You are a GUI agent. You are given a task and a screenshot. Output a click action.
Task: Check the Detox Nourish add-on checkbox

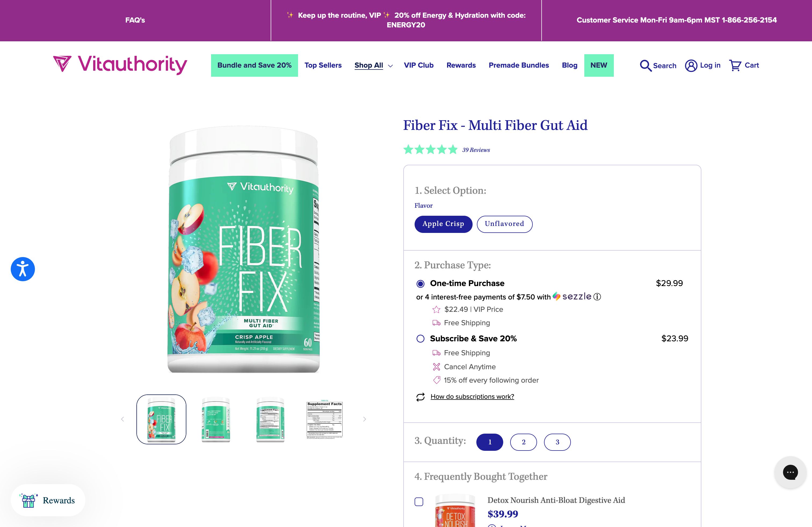(419, 502)
